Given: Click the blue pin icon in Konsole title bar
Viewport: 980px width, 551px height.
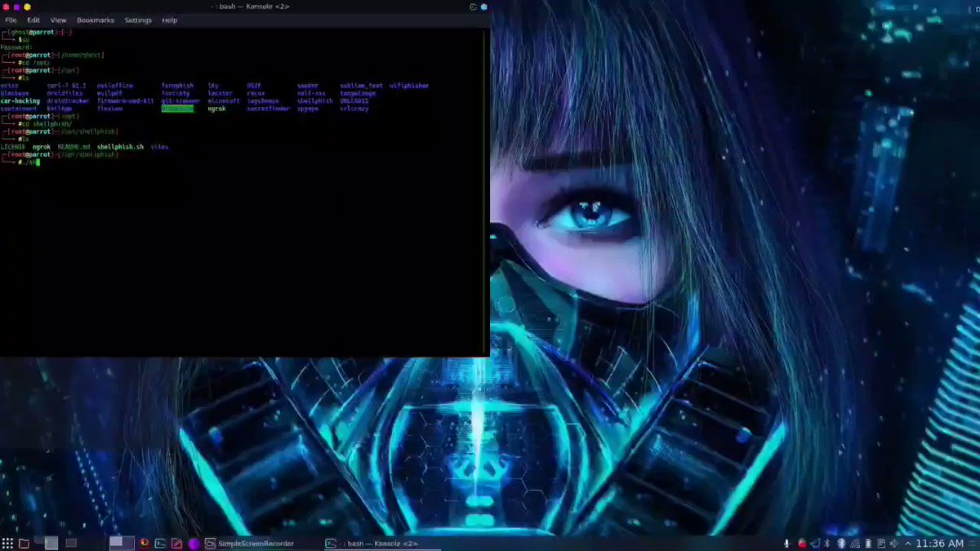Looking at the screenshot, I should (x=483, y=7).
